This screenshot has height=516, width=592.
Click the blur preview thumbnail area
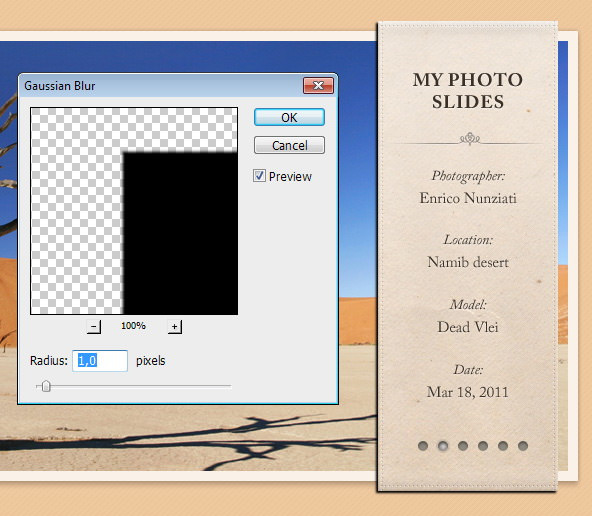[134, 211]
